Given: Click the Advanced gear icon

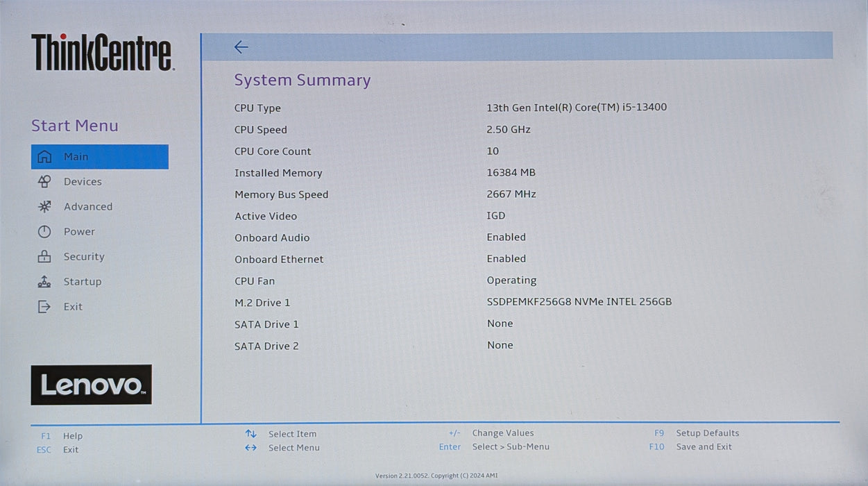Looking at the screenshot, I should (x=44, y=207).
